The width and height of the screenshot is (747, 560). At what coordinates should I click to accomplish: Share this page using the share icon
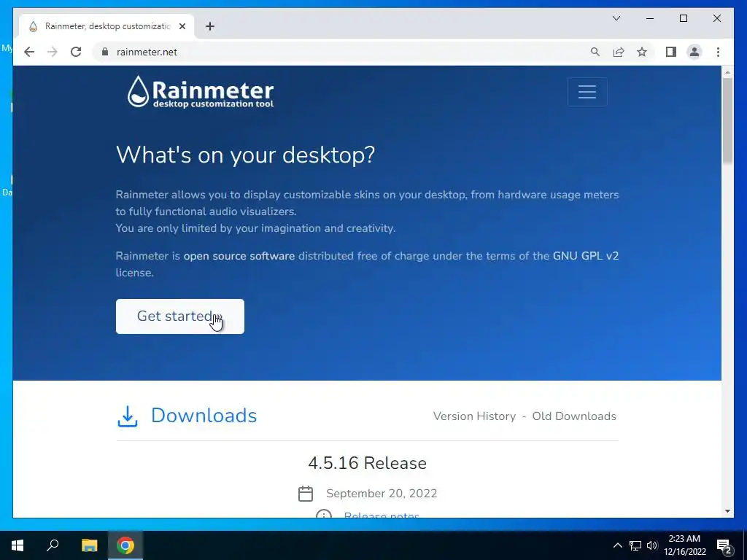click(x=619, y=52)
